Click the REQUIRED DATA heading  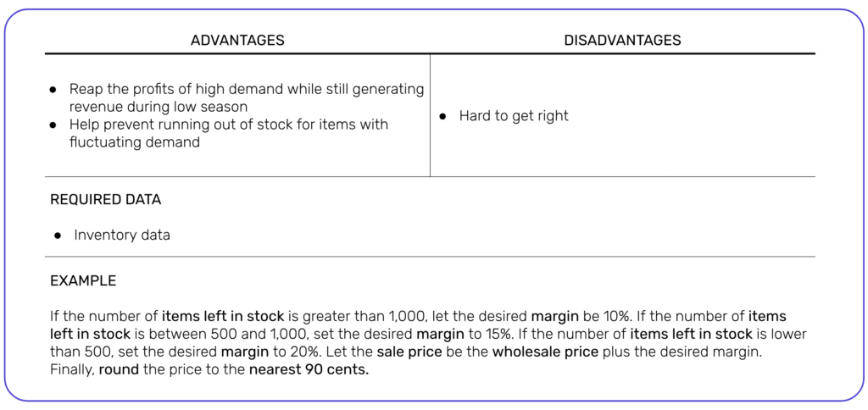pos(105,200)
